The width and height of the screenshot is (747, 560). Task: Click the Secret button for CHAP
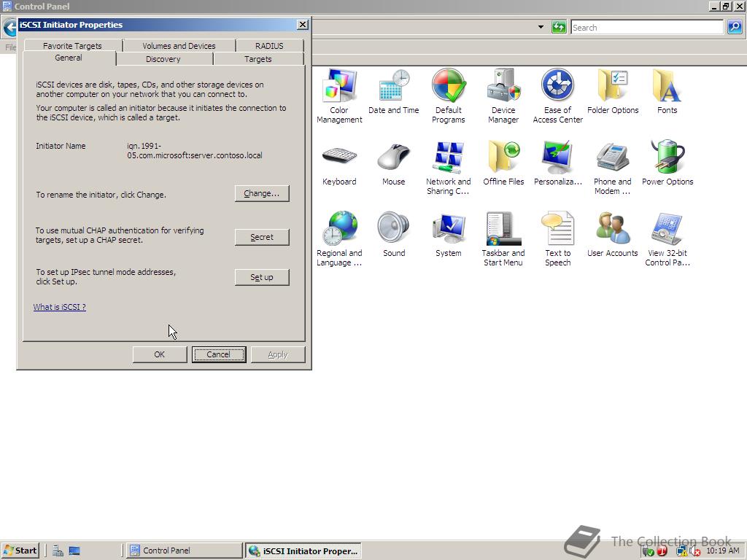coord(262,237)
